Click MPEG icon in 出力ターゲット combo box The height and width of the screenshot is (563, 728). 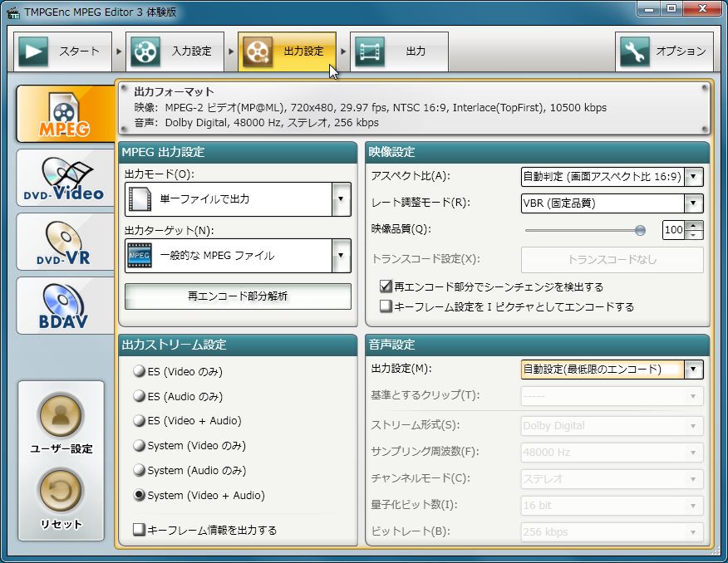click(140, 256)
